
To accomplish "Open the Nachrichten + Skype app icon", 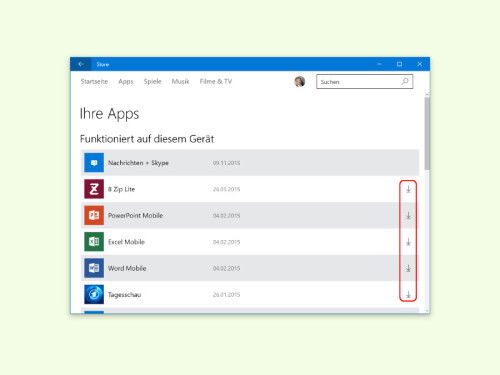I will pos(94,163).
